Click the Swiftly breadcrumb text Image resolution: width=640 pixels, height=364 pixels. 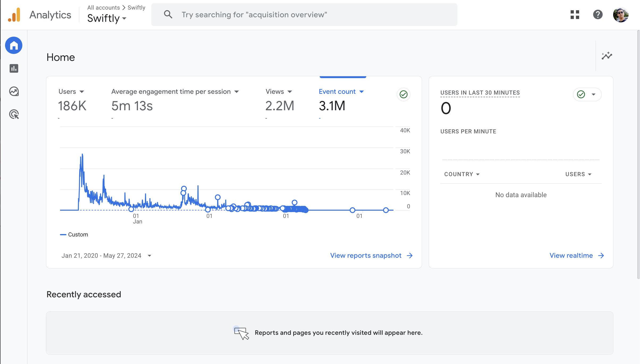tap(136, 7)
